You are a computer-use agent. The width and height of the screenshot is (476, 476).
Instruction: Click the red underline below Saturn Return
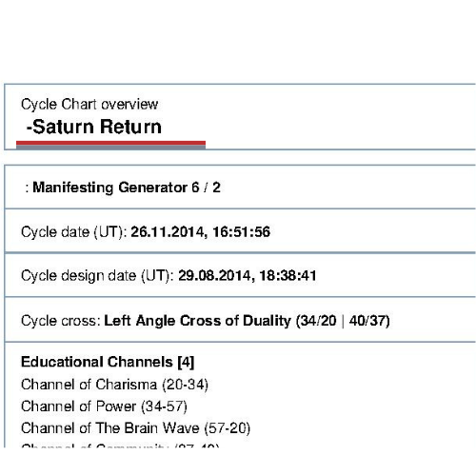(110, 143)
